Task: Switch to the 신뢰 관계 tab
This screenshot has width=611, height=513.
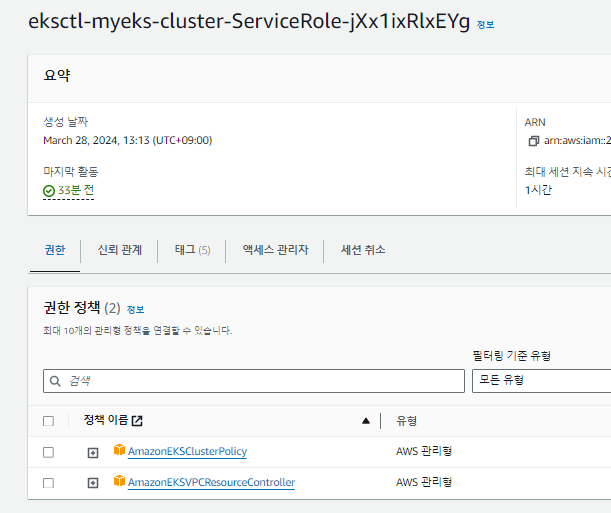Action: pyautogui.click(x=119, y=250)
